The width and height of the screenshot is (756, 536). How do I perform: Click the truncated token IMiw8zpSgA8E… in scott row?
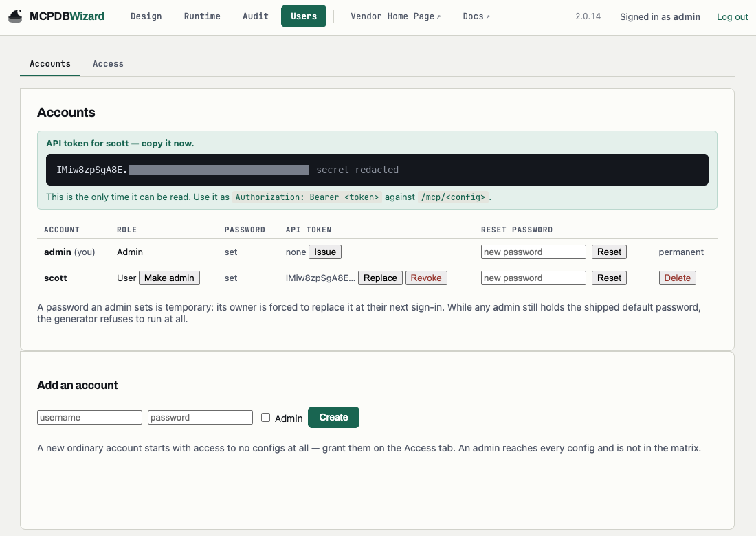[320, 278]
